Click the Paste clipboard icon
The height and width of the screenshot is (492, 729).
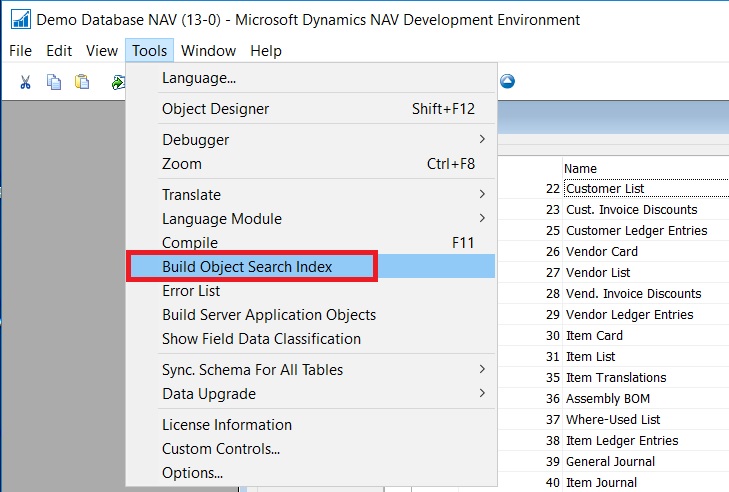click(82, 82)
